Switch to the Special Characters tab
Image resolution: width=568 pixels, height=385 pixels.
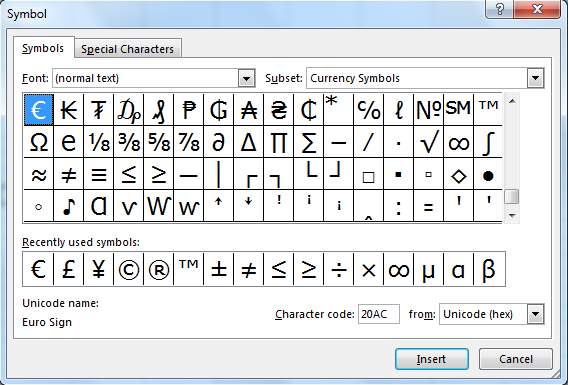128,49
